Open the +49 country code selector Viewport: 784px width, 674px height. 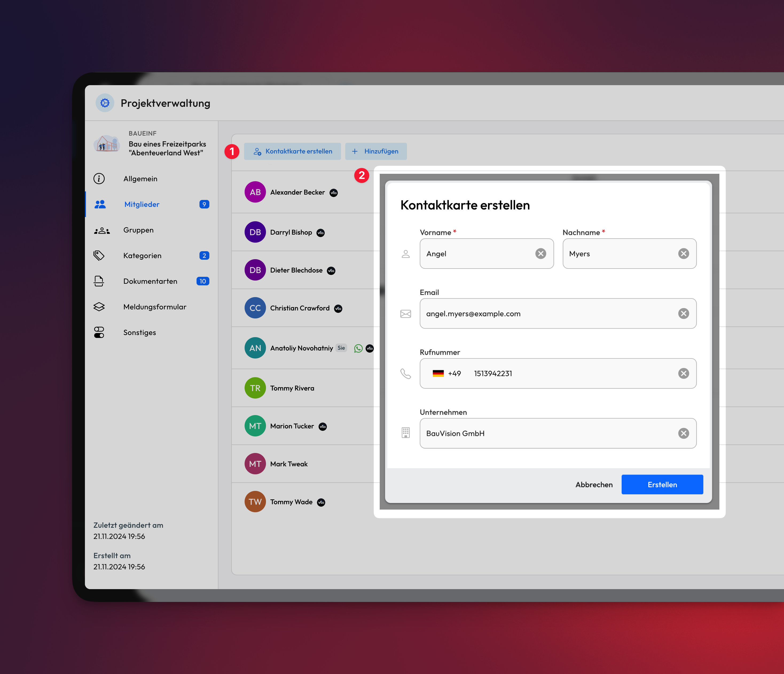447,373
